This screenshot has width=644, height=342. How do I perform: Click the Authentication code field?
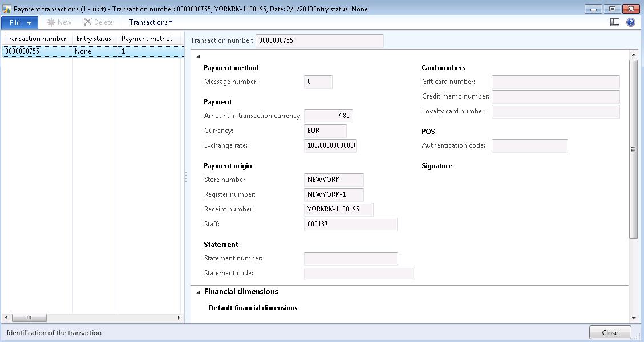[530, 146]
